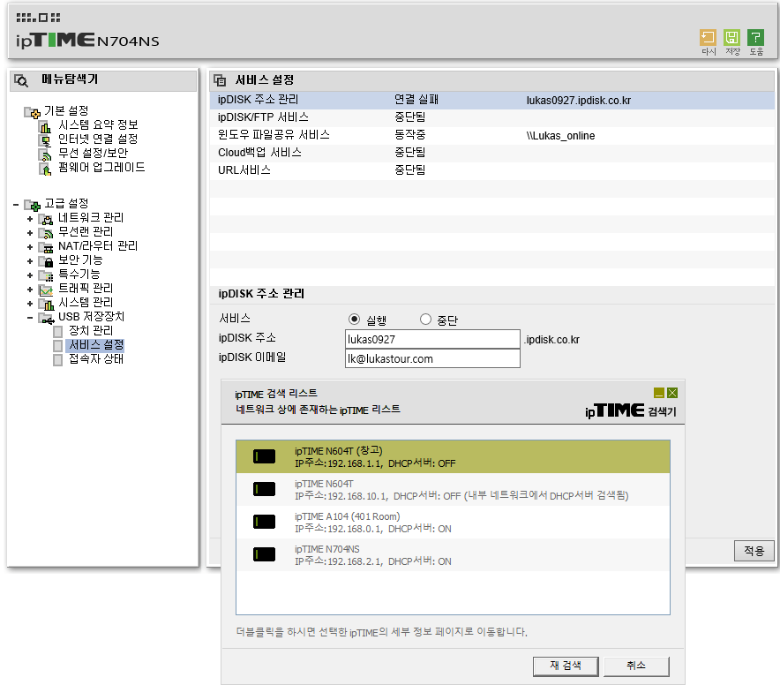Screen dimensions: 780x700
Task: Click the 네트워크 관리 folder icon
Action: [x=46, y=219]
